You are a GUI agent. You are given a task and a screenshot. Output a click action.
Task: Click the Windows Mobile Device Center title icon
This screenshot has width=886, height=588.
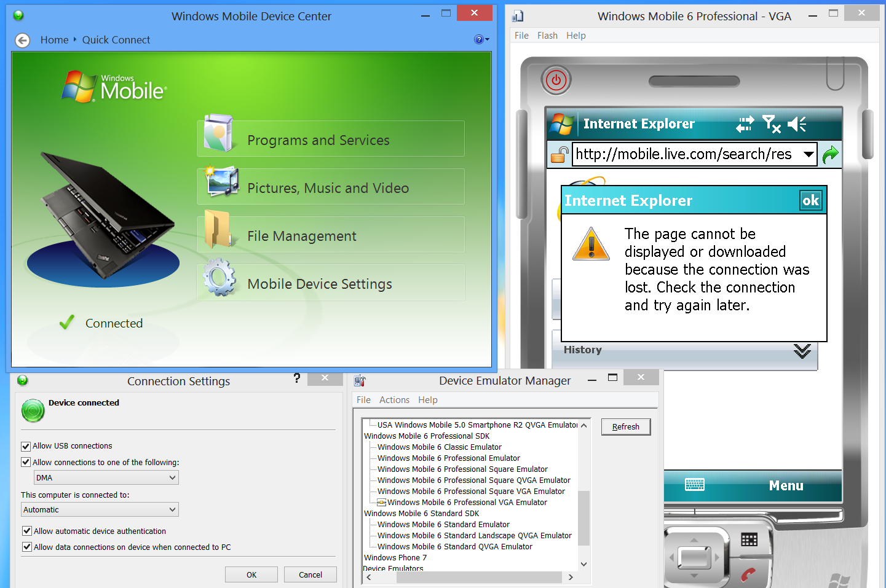pos(18,15)
